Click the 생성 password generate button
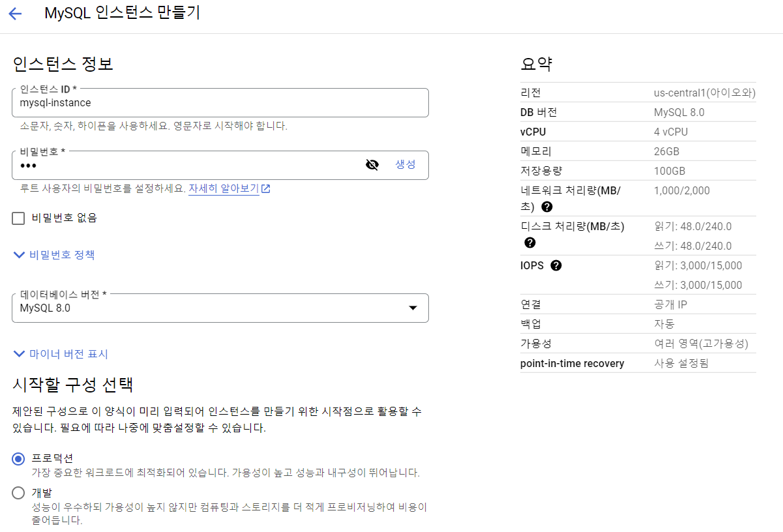This screenshot has height=532, width=783. [x=406, y=164]
